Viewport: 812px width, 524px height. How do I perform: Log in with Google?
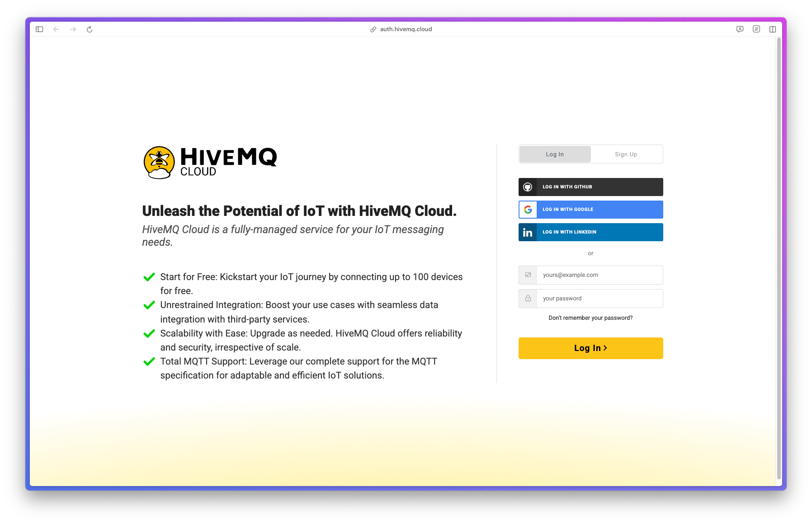click(591, 210)
